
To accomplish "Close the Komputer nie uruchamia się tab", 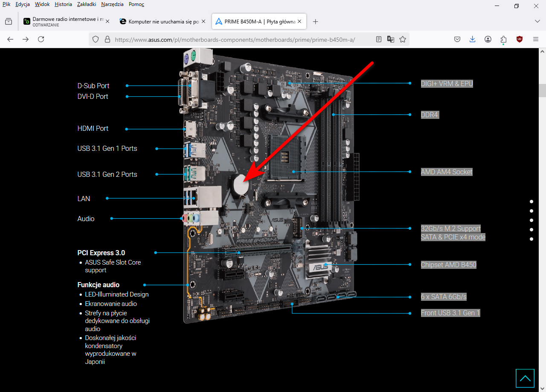I will pyautogui.click(x=203, y=21).
